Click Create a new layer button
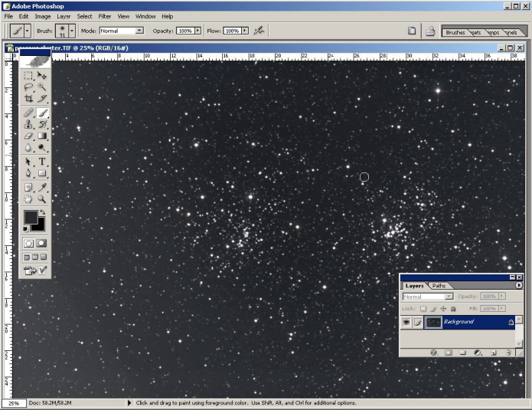 tap(493, 353)
